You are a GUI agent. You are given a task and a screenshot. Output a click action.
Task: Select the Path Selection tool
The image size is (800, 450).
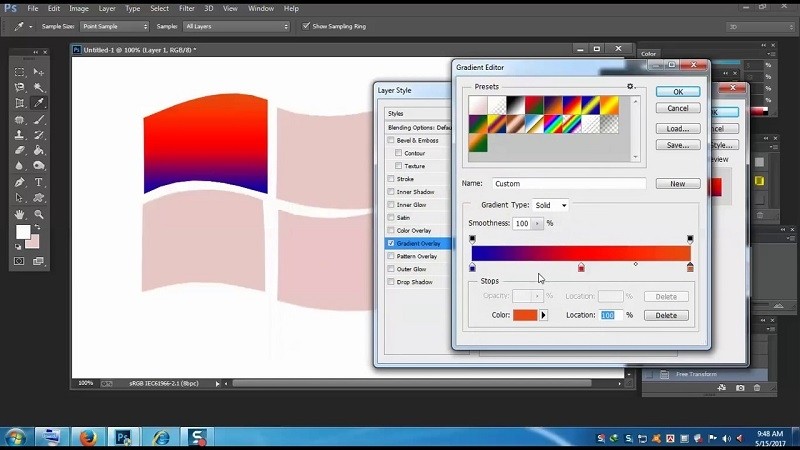pyautogui.click(x=19, y=198)
